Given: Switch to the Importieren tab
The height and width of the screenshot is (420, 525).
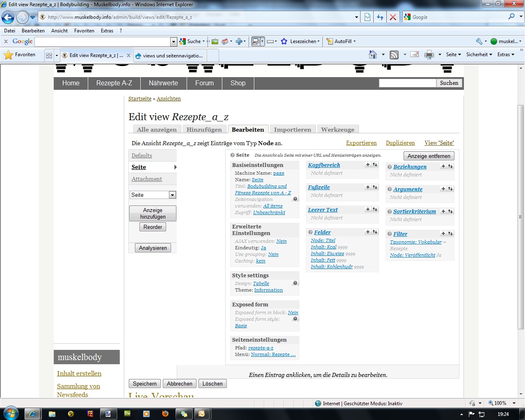Looking at the screenshot, I should point(292,130).
